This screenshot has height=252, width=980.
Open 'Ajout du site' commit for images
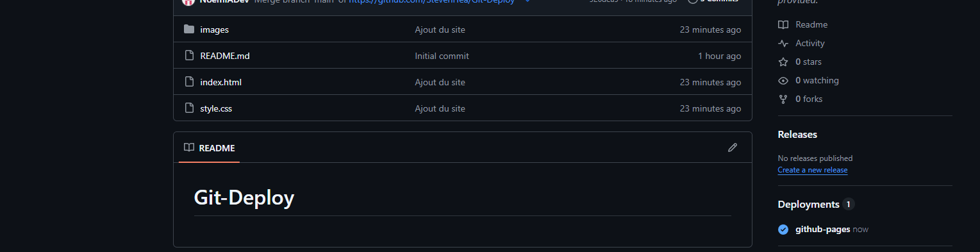point(440,29)
